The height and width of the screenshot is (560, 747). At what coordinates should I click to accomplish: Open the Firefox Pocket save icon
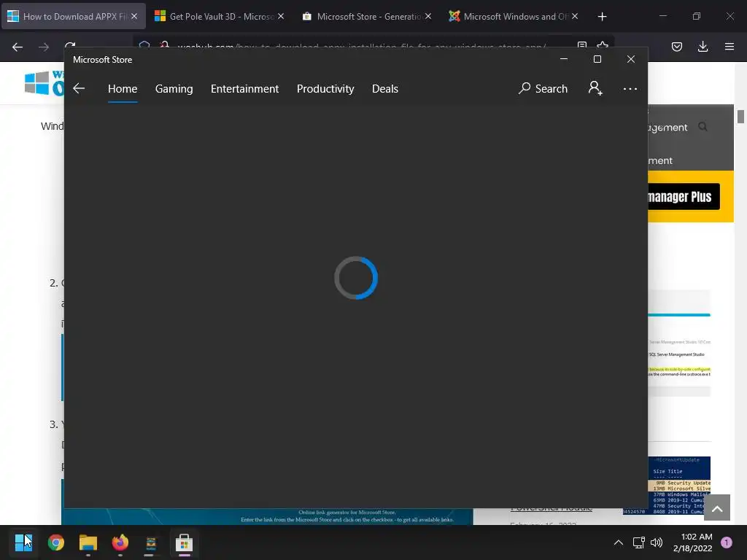pos(676,47)
